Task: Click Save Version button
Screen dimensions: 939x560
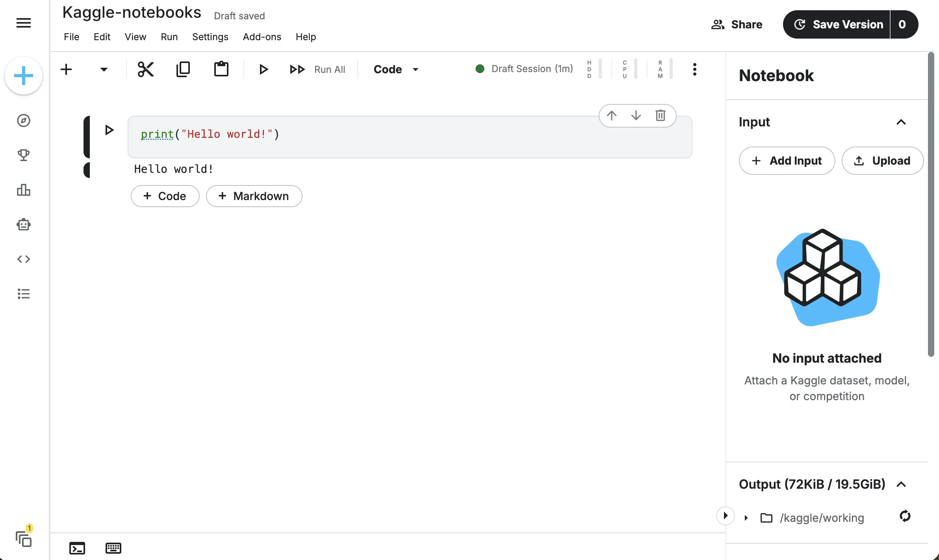Action: [x=837, y=24]
